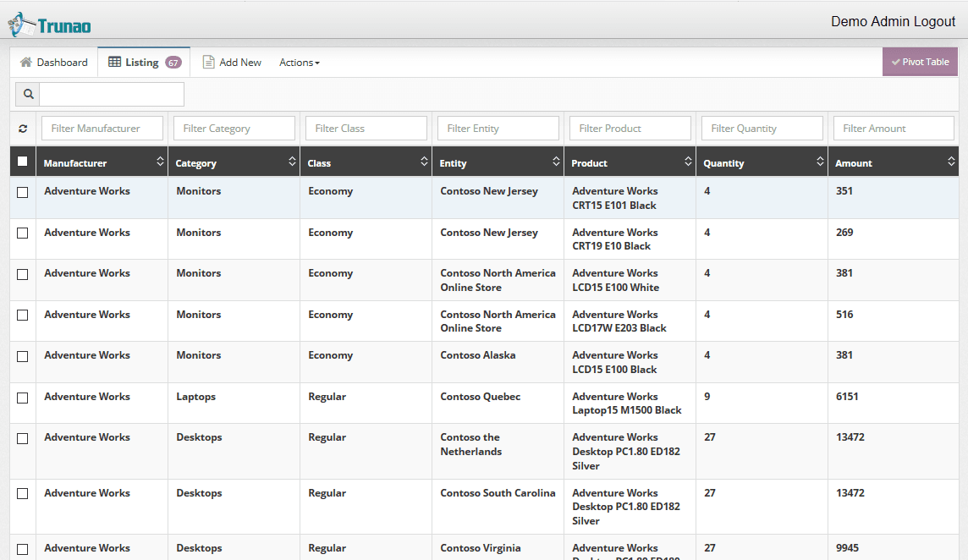This screenshot has width=968, height=560.
Task: Click the Entity column sort icon
Action: click(x=556, y=162)
